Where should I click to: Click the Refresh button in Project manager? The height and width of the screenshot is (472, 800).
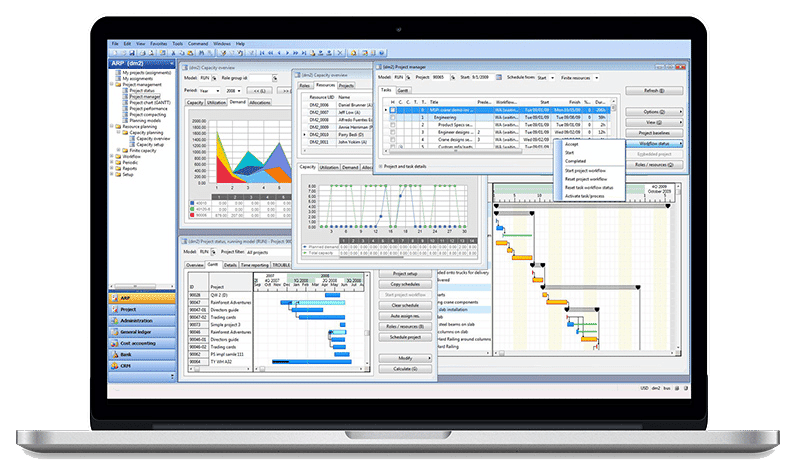(654, 90)
